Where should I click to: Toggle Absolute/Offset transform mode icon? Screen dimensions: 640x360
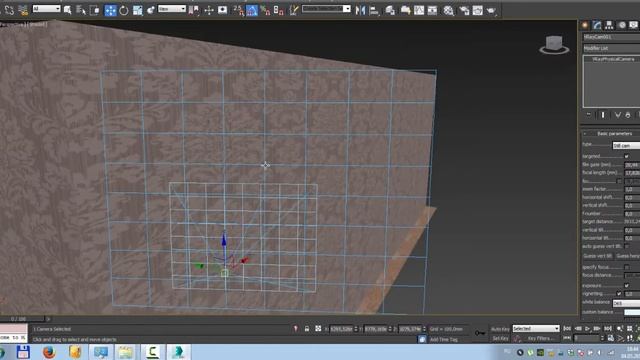tap(318, 329)
